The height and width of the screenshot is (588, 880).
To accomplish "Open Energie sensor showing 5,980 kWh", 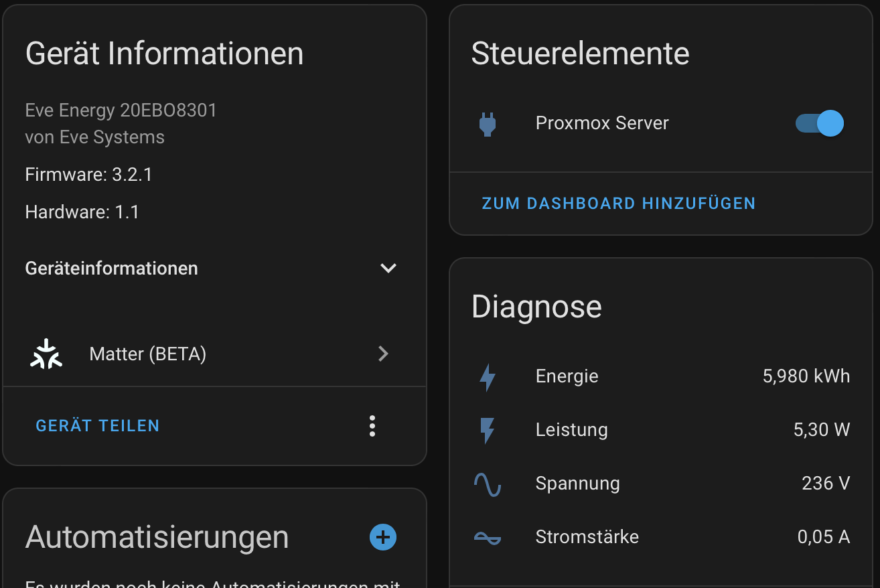I will [661, 376].
